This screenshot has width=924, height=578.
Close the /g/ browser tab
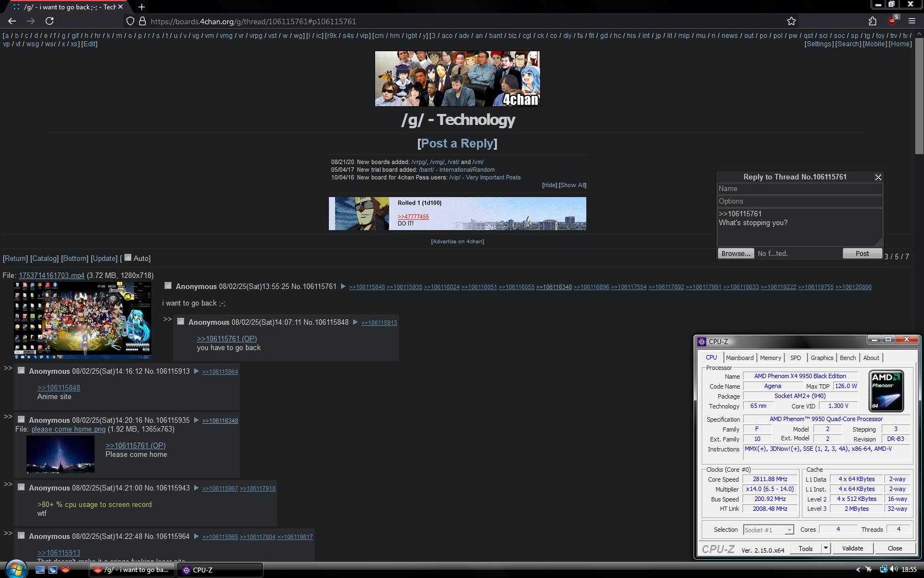tap(120, 7)
